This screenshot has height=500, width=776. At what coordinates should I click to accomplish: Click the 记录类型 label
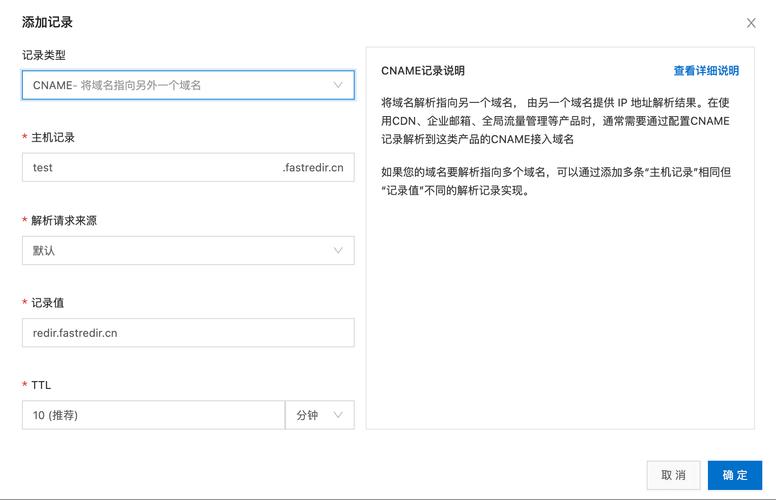click(44, 55)
